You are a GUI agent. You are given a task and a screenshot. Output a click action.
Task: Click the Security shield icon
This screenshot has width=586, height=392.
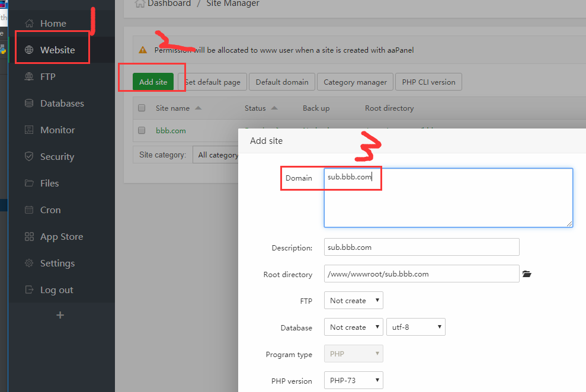[28, 156]
